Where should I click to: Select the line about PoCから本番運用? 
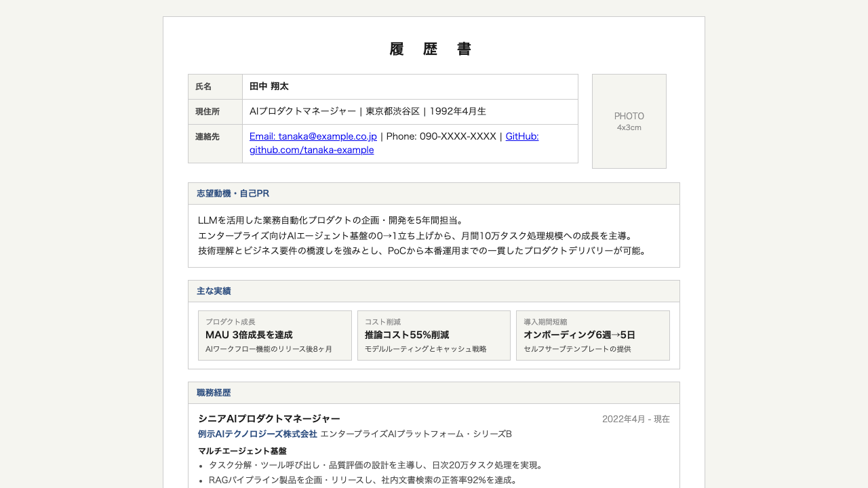click(x=423, y=251)
